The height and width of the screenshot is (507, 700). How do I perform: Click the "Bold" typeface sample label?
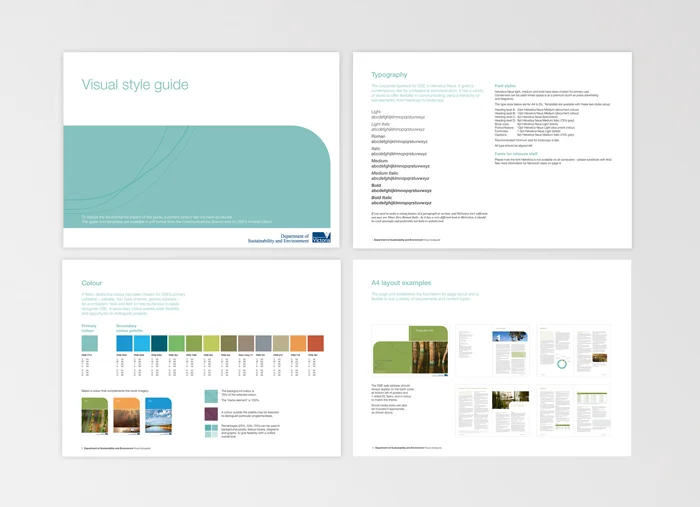point(376,185)
